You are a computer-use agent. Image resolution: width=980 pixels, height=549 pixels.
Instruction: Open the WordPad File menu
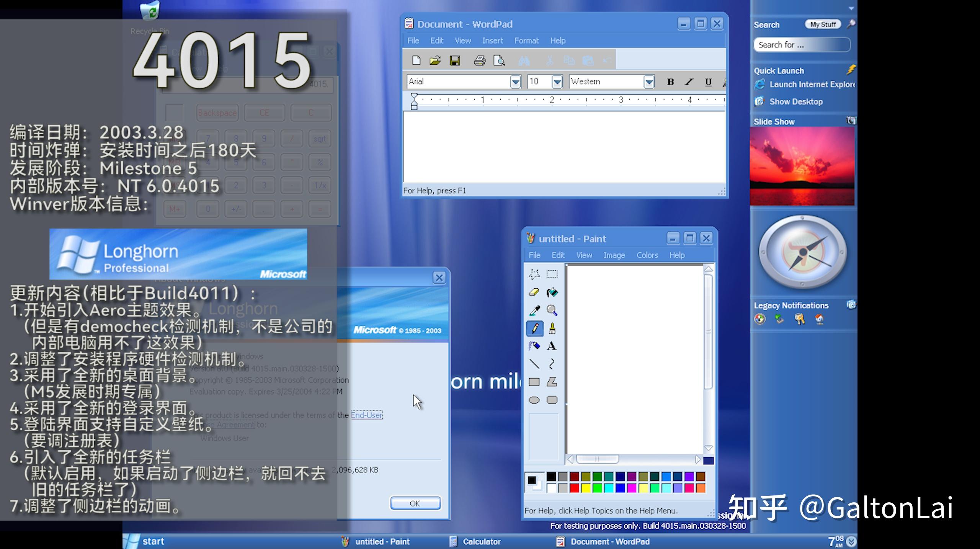(413, 41)
